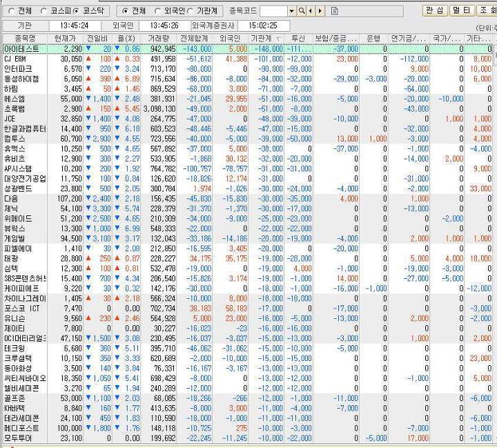Click the 투신 column header

298,39
